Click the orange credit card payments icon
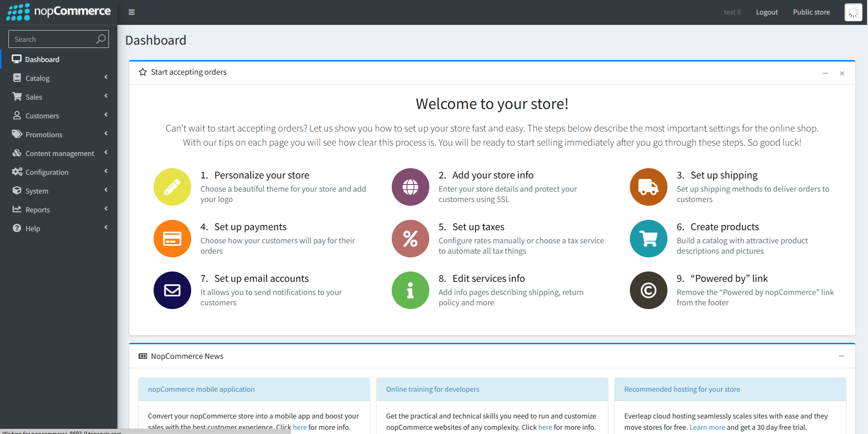 click(172, 239)
